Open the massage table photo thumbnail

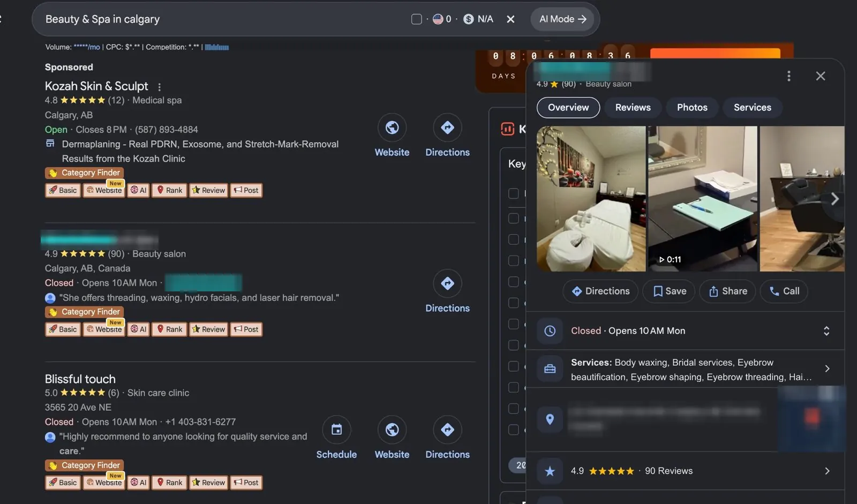[591, 199]
